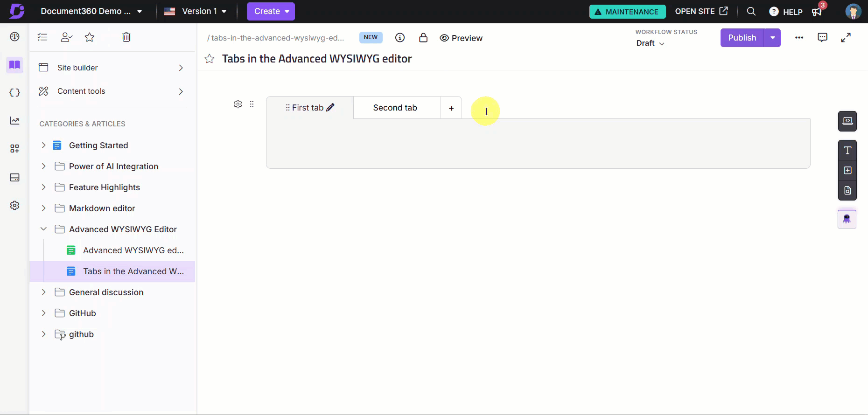Click the NEW status badge
Screen dimensions: 868x415
point(371,37)
